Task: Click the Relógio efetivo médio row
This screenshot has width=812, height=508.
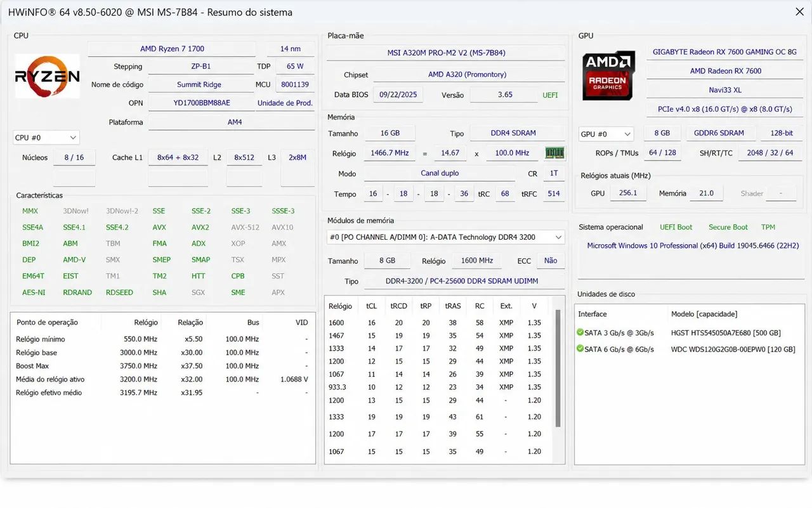Action: pyautogui.click(x=162, y=393)
